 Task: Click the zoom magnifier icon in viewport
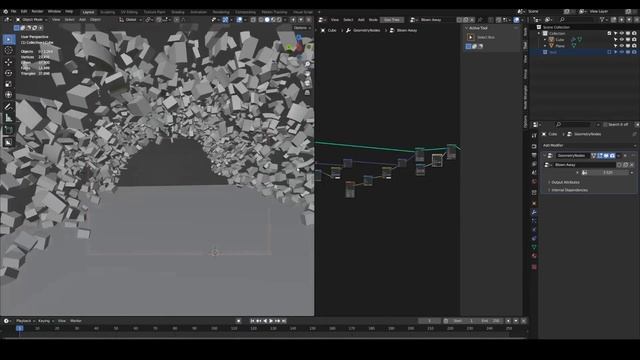point(308,64)
